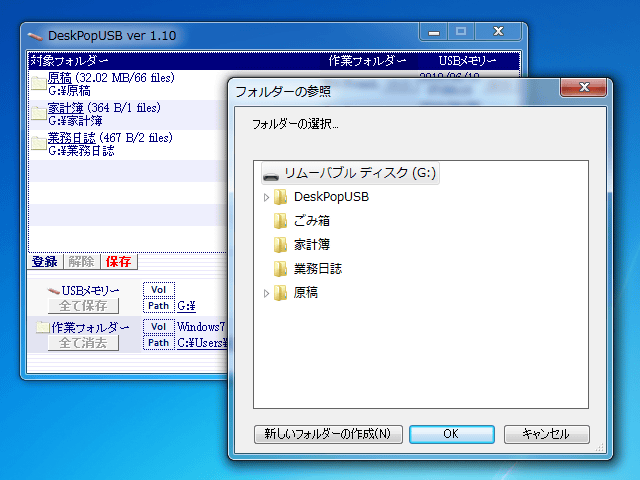Click the DeskPopUSB folder icon in tree
The height and width of the screenshot is (480, 640).
pos(280,197)
